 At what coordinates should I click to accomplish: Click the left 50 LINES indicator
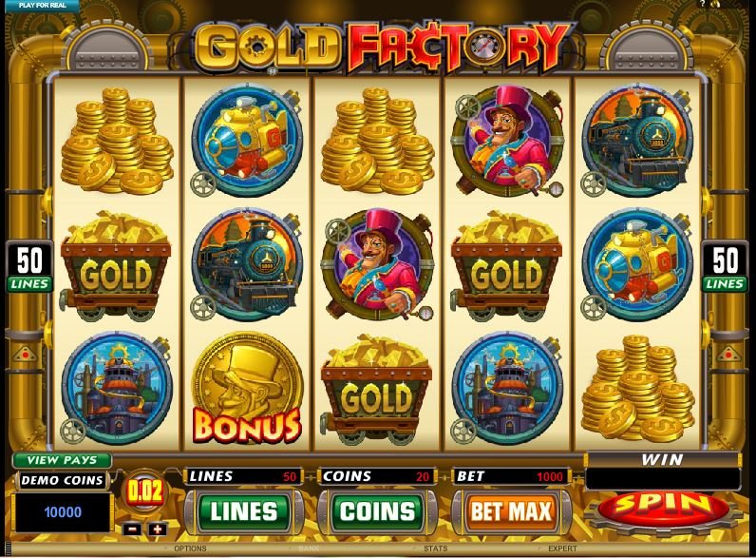[x=29, y=267]
